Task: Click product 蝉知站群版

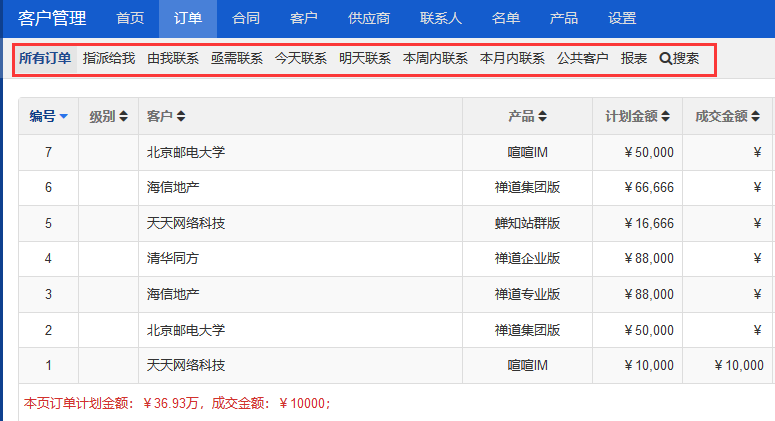Action: tap(527, 223)
